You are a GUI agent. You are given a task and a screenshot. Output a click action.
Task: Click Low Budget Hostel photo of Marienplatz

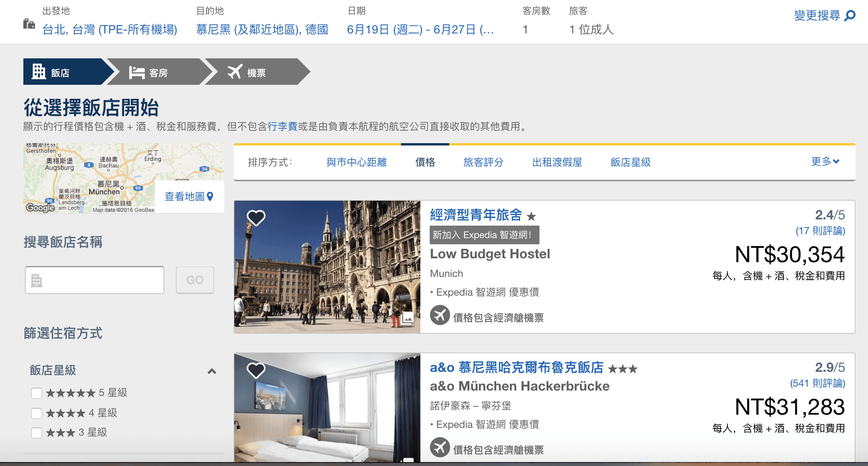(x=327, y=267)
